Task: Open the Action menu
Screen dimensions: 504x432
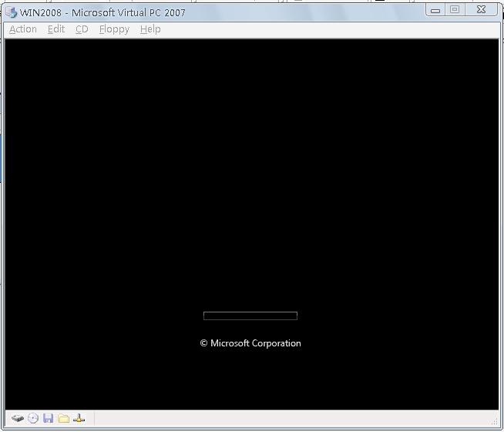Action: [x=23, y=29]
